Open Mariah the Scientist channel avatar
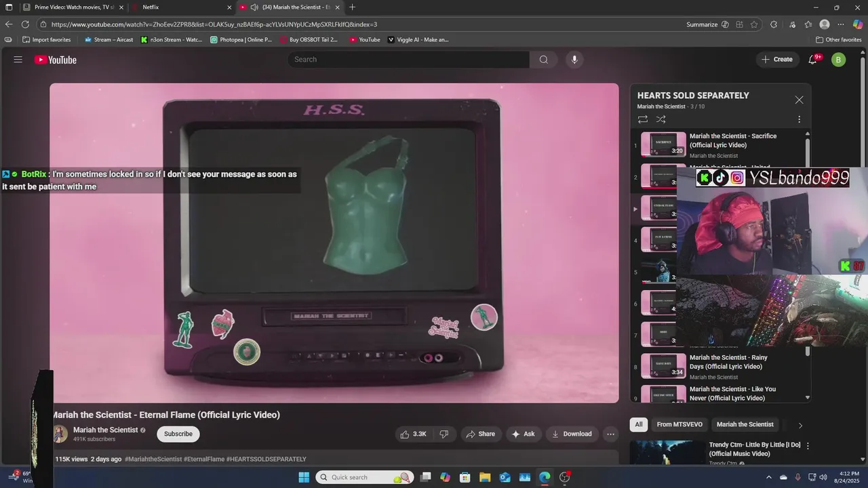 pos(60,434)
